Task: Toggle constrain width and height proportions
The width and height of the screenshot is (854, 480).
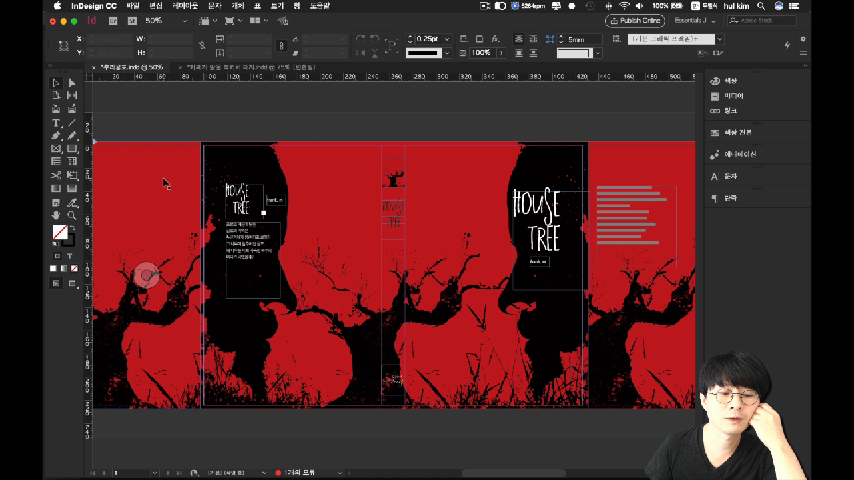Action: 202,46
